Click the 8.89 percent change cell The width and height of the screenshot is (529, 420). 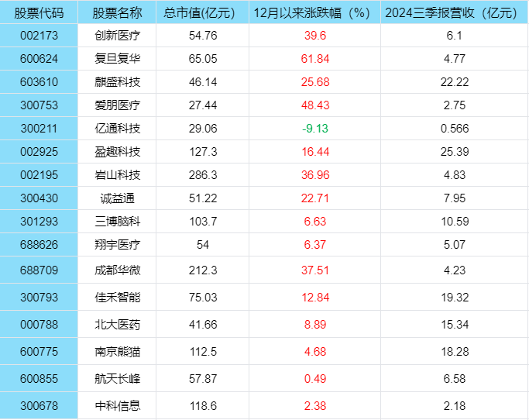[314, 325]
